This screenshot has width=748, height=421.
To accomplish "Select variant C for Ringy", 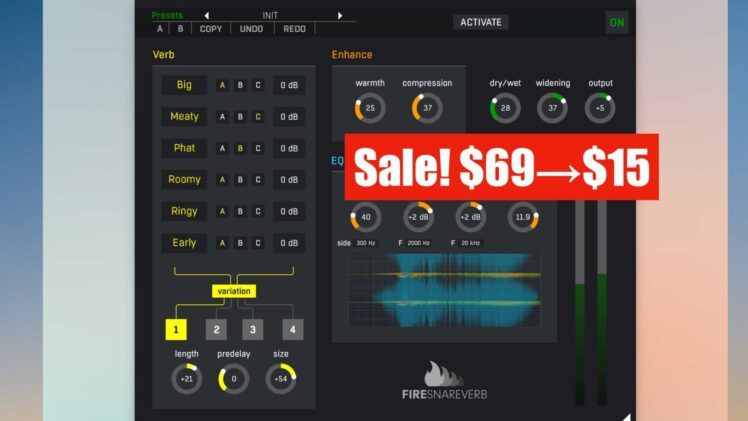I will tap(258, 211).
